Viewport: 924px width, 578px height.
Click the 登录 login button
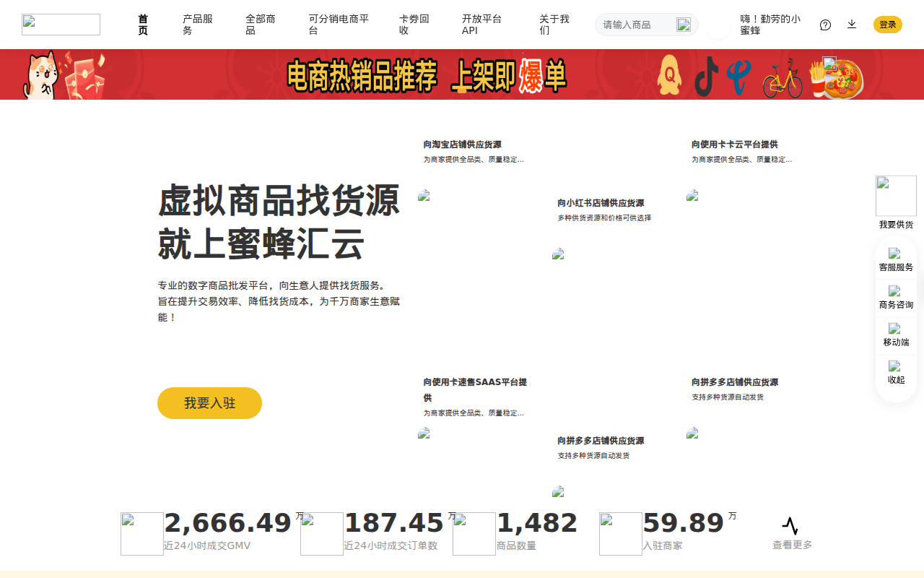pyautogui.click(x=887, y=24)
